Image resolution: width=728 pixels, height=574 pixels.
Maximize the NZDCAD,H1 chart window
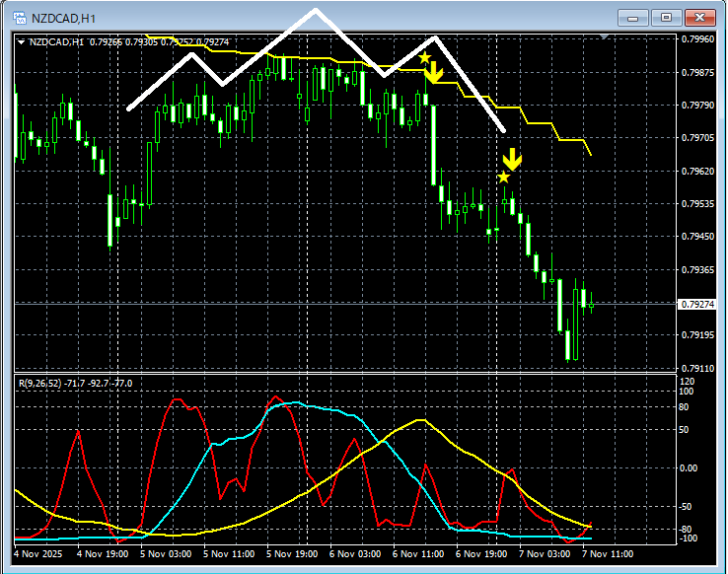(x=667, y=18)
